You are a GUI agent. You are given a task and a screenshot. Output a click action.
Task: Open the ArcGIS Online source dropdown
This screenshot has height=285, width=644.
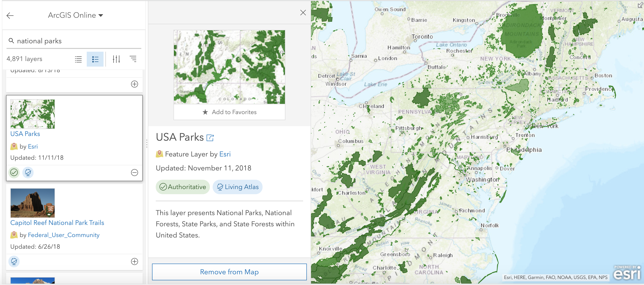(76, 15)
